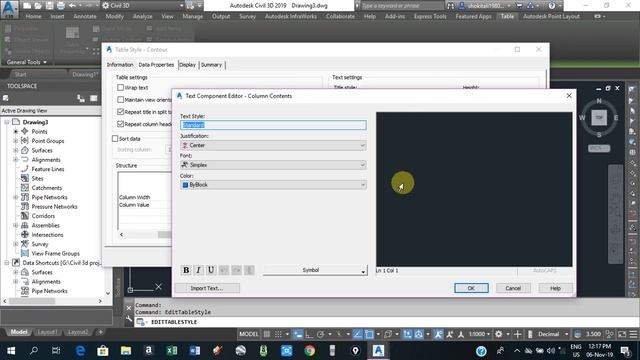Toggle Maintain view orientation checkbox
The width and height of the screenshot is (640, 360).
click(120, 100)
